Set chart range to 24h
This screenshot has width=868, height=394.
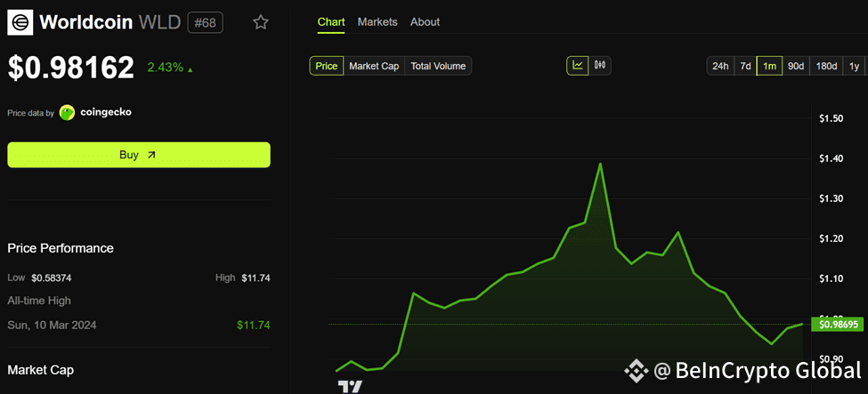tap(720, 66)
